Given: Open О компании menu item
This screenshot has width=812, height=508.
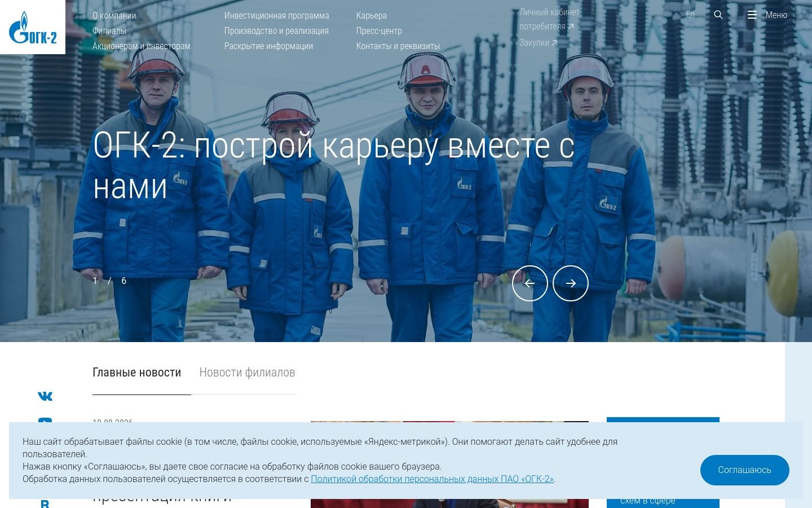Looking at the screenshot, I should pos(114,15).
